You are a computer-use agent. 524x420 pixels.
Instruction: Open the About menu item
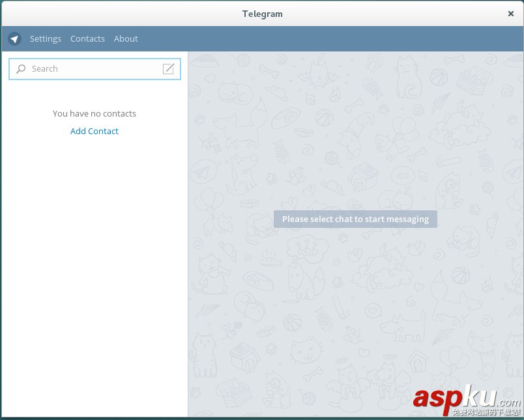click(126, 38)
